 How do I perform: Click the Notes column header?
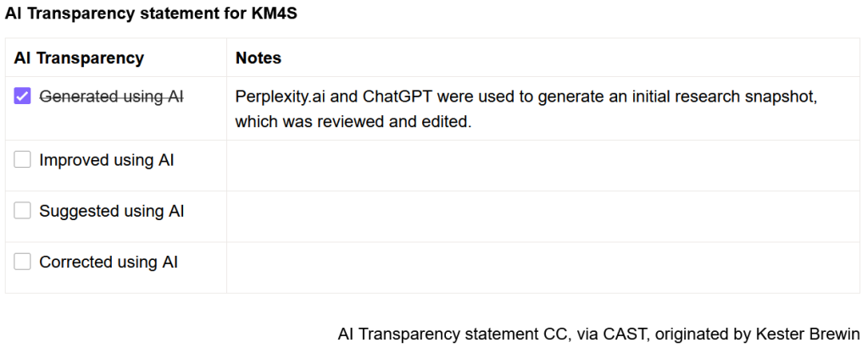coord(259,58)
